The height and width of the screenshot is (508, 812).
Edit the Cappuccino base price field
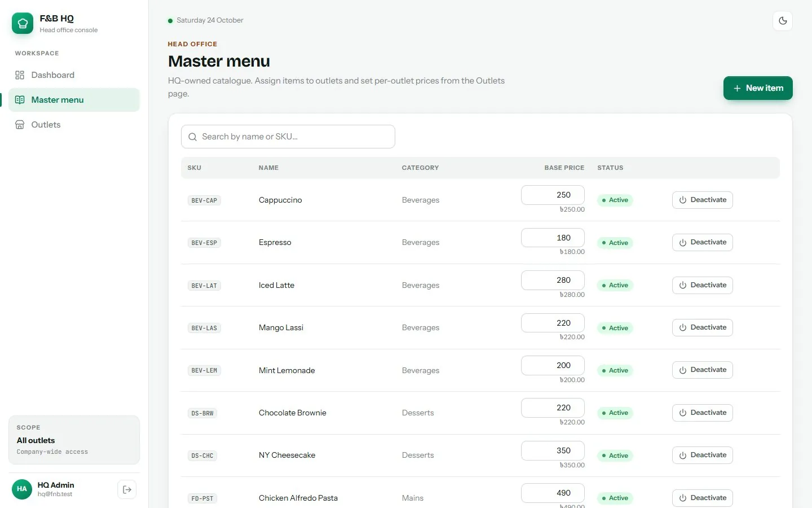[553, 195]
